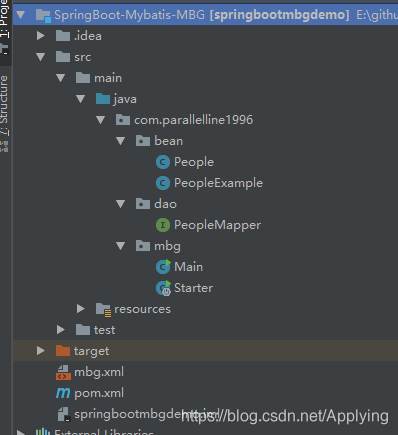Click the springbootmbgdemo iml file icon
The height and width of the screenshot is (435, 398).
(63, 414)
